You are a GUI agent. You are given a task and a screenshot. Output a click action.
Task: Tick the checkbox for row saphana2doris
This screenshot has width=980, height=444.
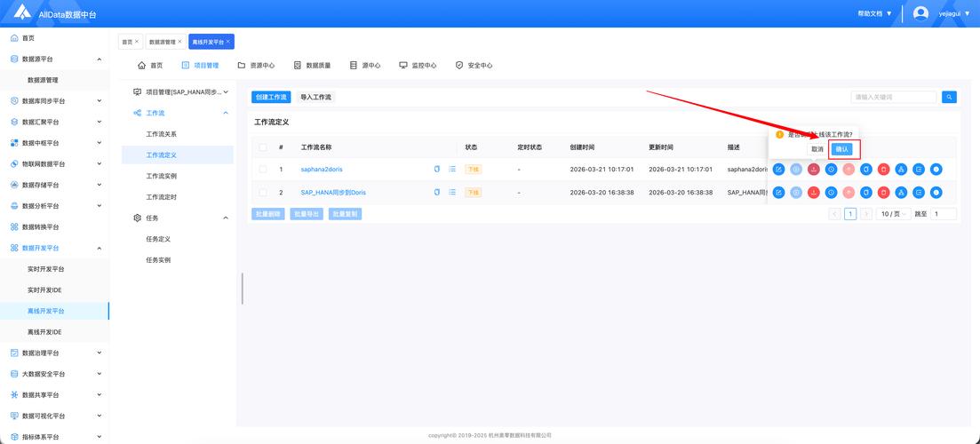point(263,170)
